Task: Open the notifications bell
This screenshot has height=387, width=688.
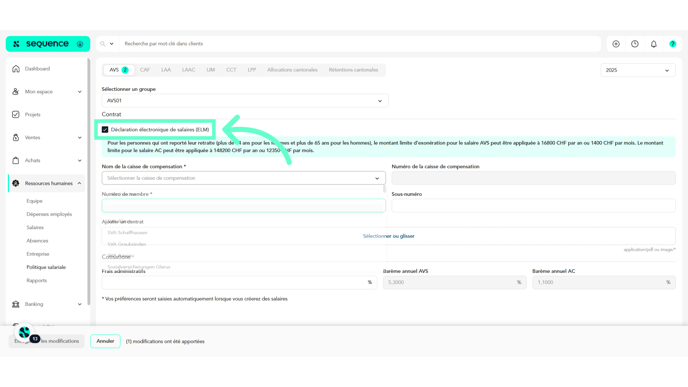Action: coord(654,44)
